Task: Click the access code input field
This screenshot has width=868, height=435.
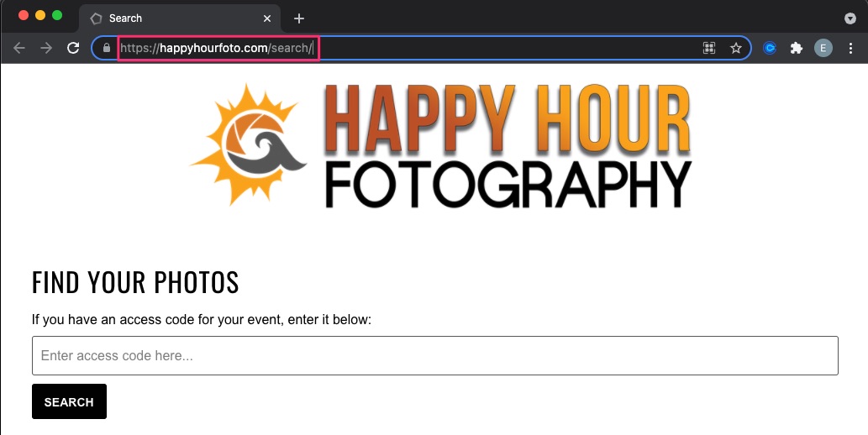Action: coord(435,355)
